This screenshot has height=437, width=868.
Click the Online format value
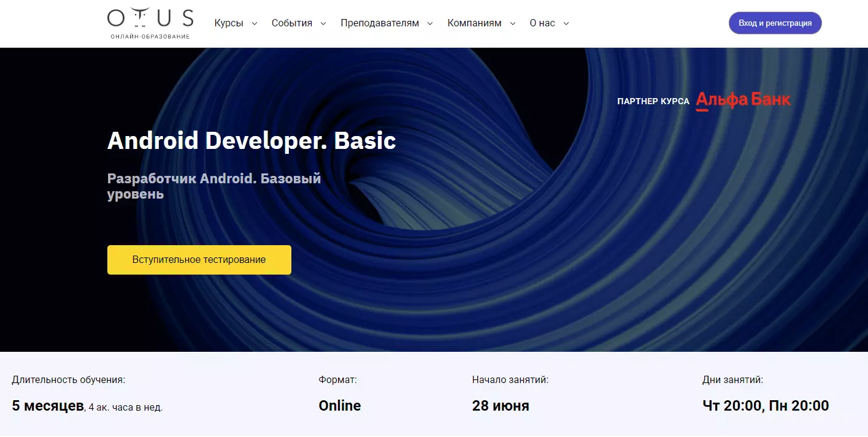340,406
